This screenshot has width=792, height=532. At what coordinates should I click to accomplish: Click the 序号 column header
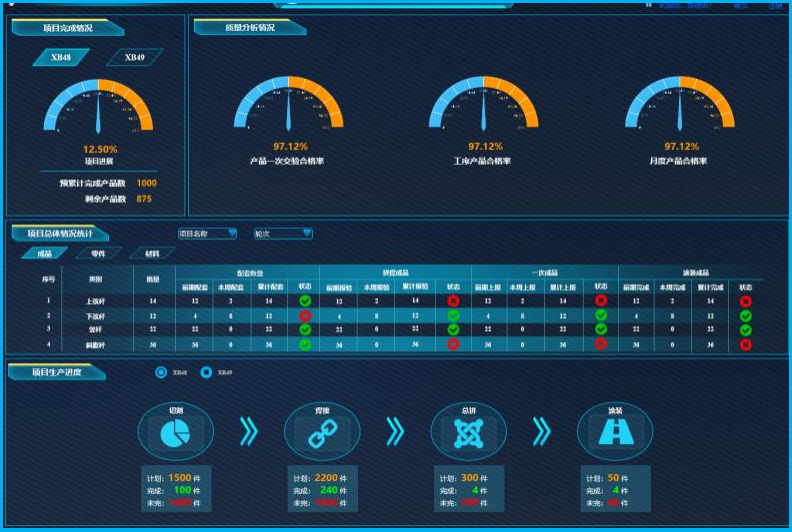[x=48, y=279]
